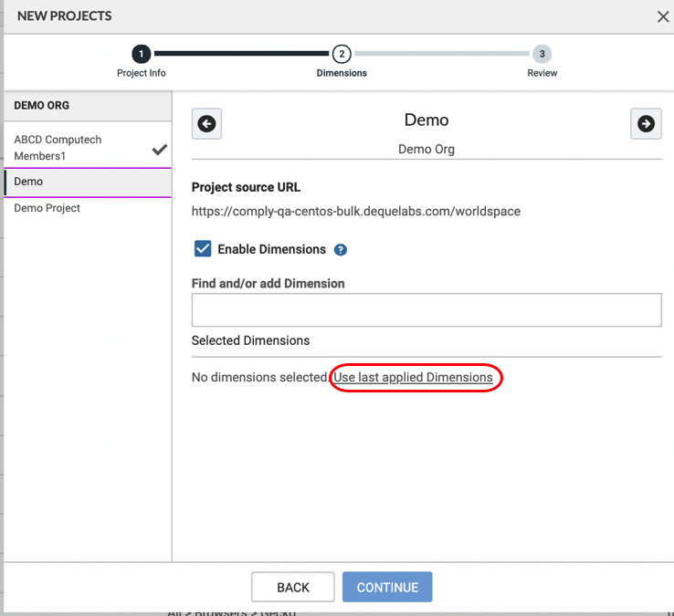Click Use last applied Dimensions link
This screenshot has width=674, height=616.
coord(413,378)
